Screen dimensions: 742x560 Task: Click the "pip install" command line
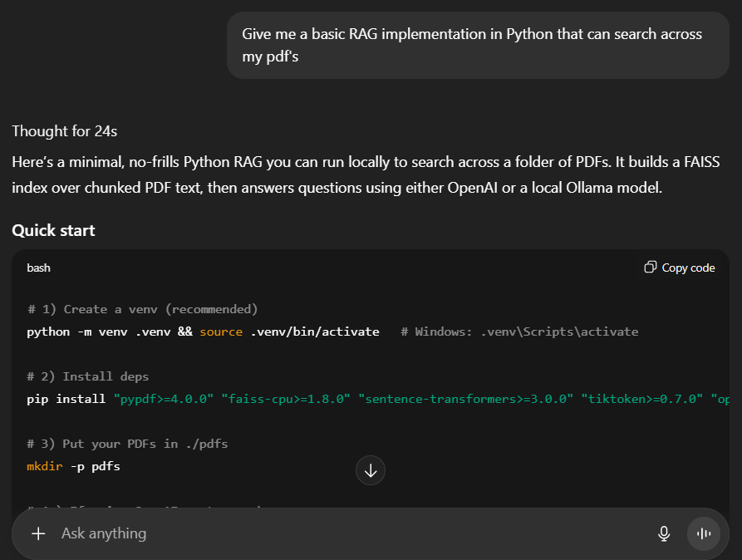pos(66,398)
